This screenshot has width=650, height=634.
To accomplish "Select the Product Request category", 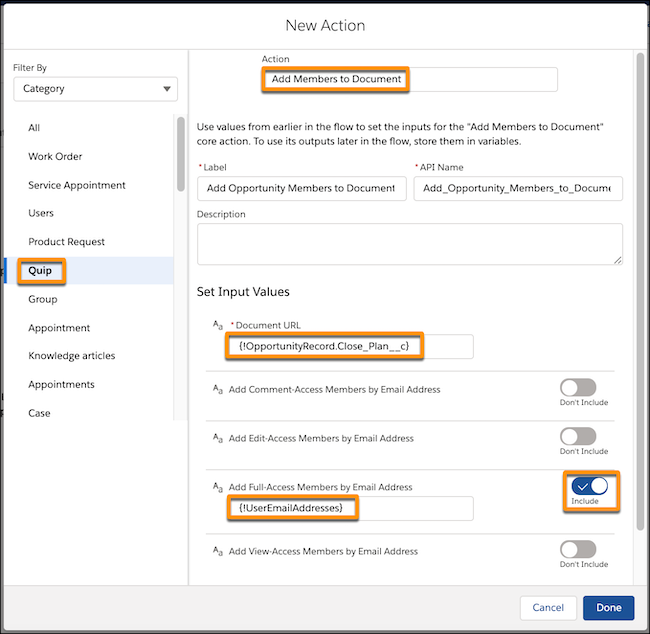I will [x=66, y=242].
